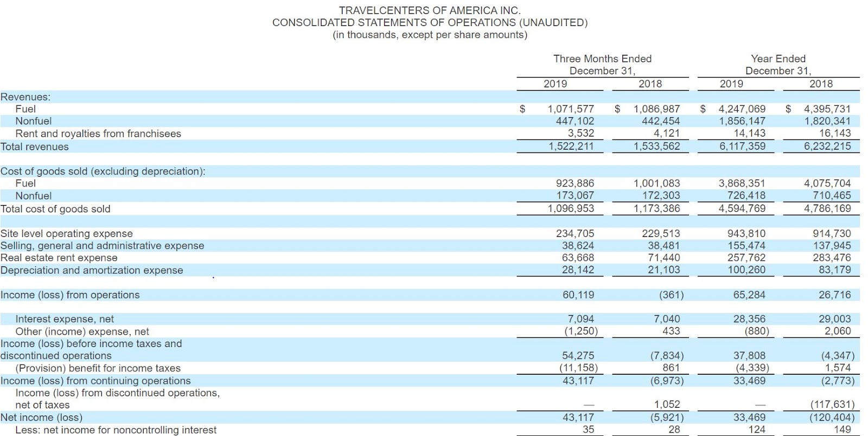
Task: Click nonfuel revenue value 1,856,147
Action: (x=742, y=121)
